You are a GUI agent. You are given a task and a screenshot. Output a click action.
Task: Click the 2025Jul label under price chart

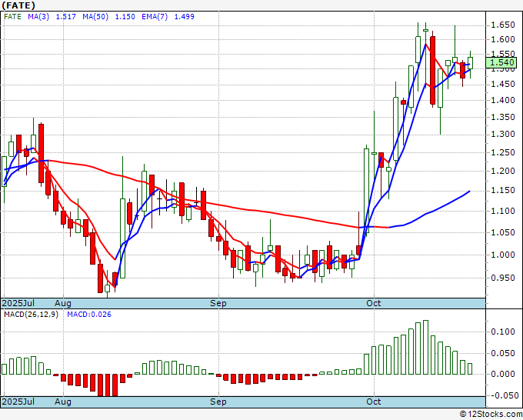(18, 304)
